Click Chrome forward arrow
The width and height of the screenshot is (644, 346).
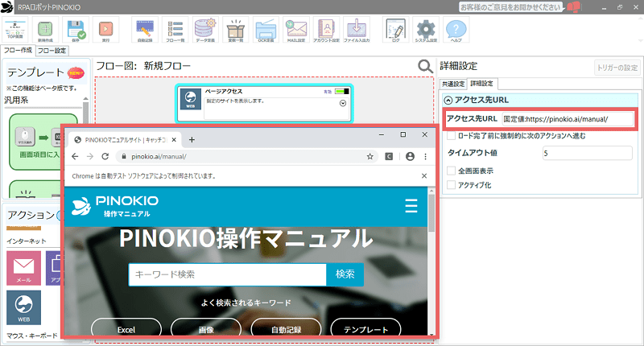90,156
